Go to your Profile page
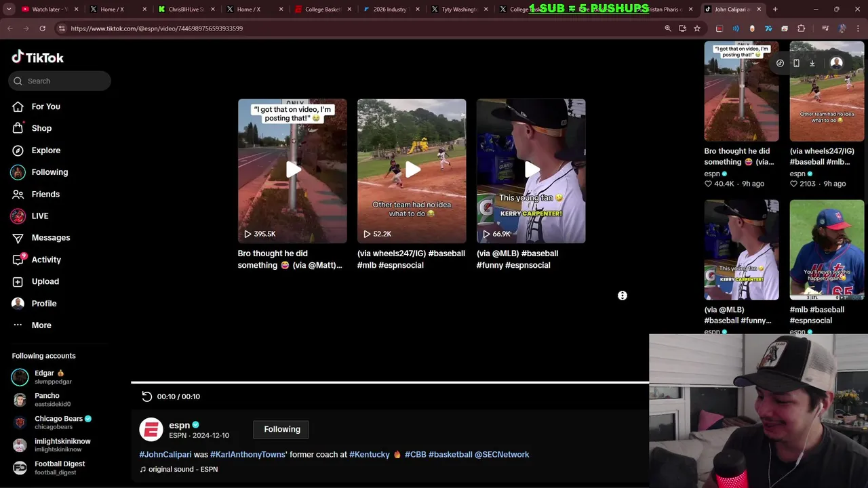This screenshot has width=868, height=488. tap(43, 304)
